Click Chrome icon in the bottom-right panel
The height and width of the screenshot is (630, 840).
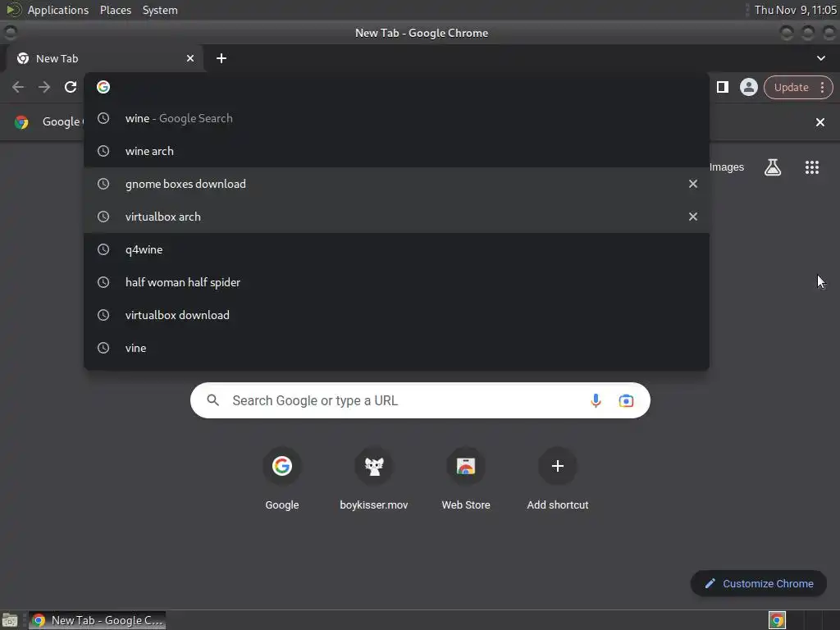(777, 620)
